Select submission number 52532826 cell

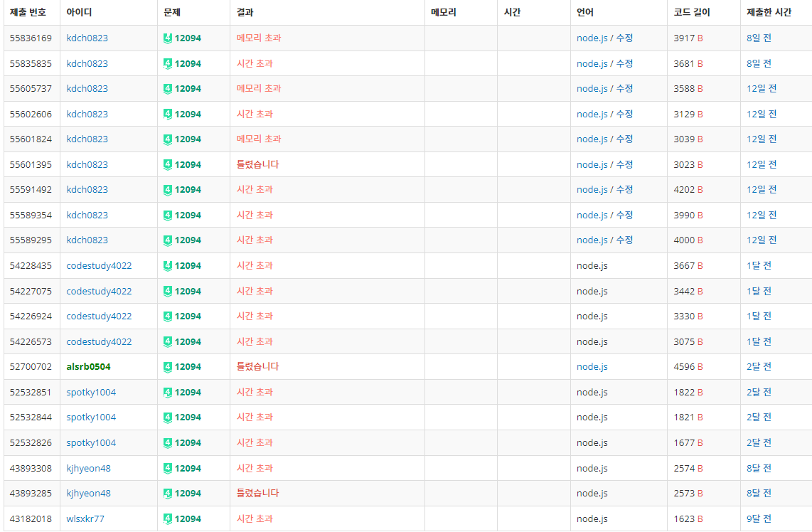pyautogui.click(x=31, y=442)
